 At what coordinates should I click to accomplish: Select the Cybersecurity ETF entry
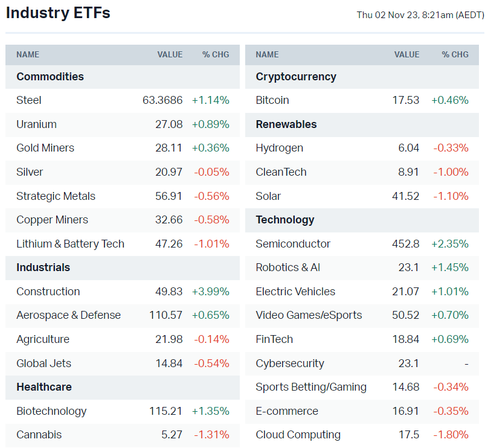289,363
